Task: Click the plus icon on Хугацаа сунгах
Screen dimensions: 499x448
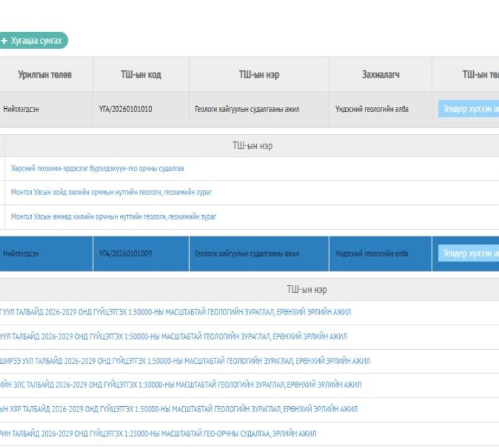Action: [5, 41]
